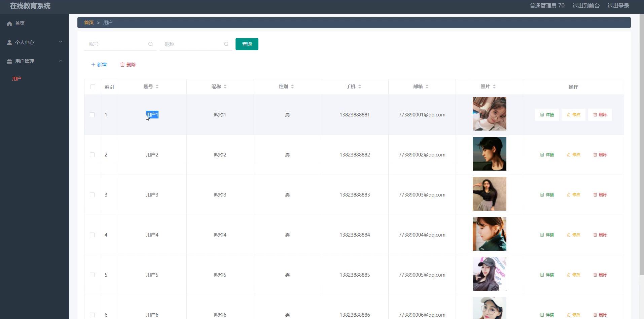The width and height of the screenshot is (644, 319).
Task: Open the photo thumbnail of 用户2
Action: pos(489,154)
